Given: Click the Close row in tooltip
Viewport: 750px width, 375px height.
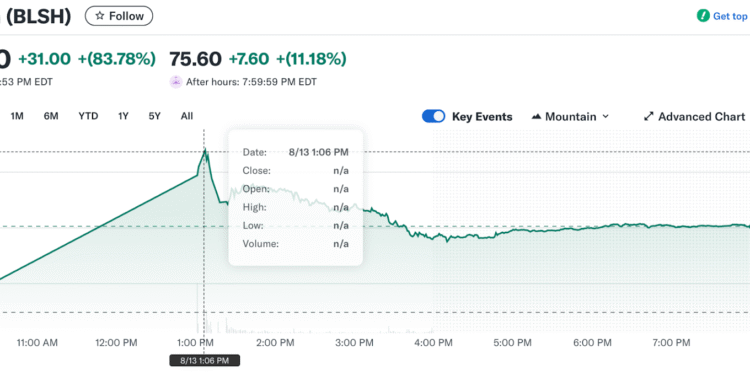Looking at the screenshot, I should 296,171.
